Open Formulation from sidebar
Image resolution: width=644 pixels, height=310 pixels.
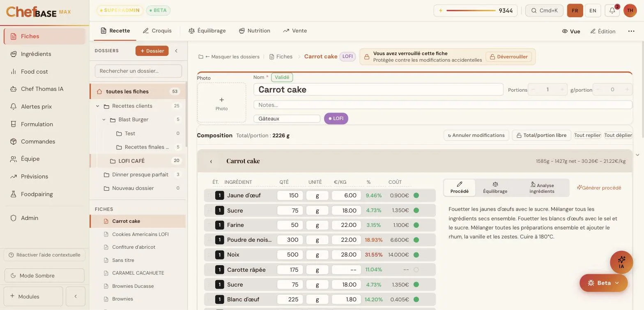44,124
